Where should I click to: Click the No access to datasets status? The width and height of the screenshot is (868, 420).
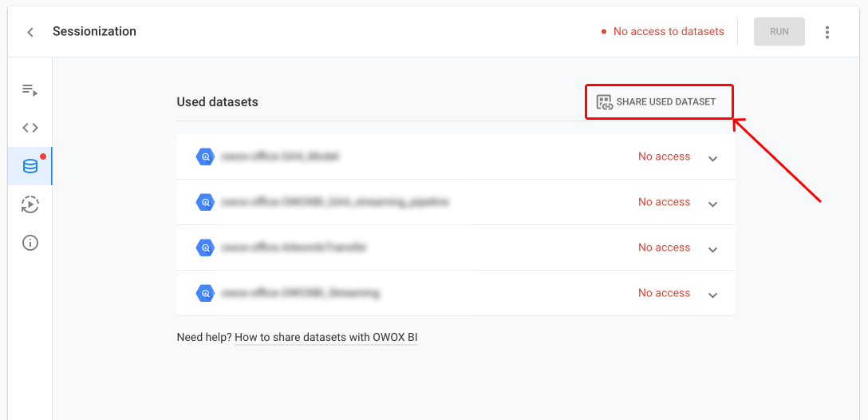[x=663, y=32]
